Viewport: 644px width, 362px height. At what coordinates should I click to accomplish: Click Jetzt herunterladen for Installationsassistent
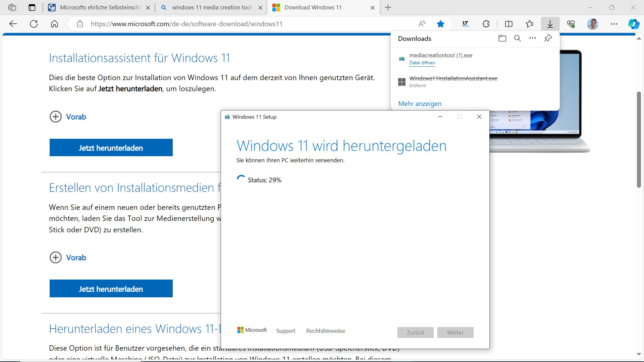tap(111, 148)
